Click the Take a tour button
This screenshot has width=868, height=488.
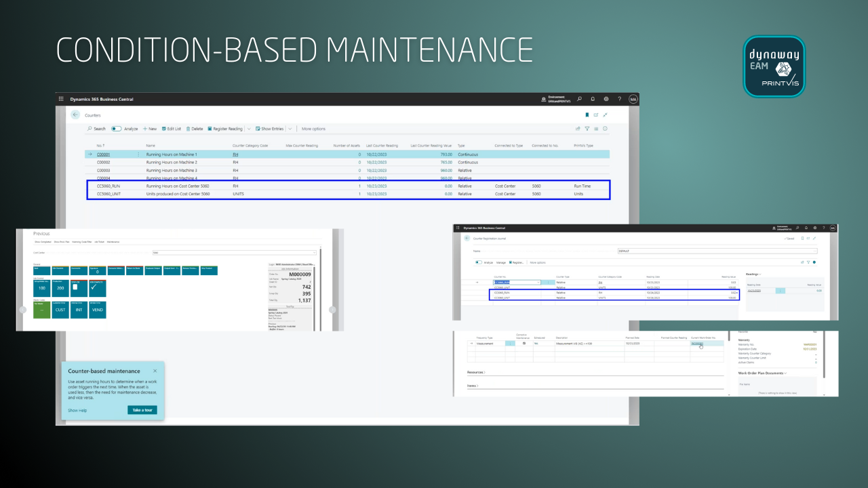(142, 410)
